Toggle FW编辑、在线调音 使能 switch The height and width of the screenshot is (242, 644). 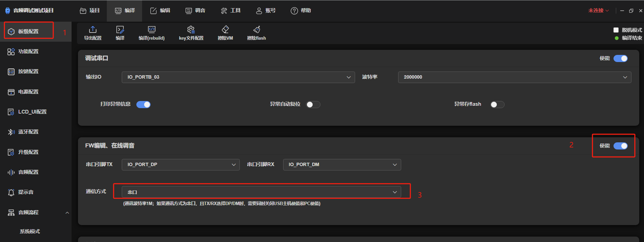(x=621, y=146)
